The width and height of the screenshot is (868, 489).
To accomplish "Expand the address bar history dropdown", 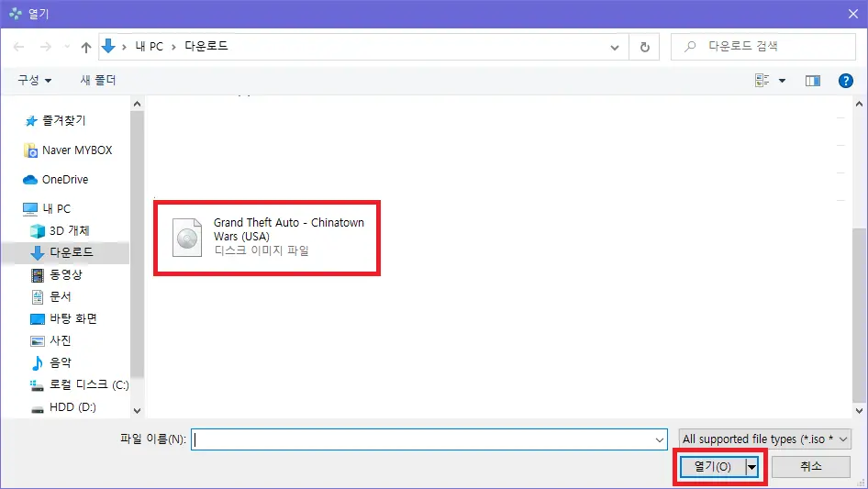I will 615,47.
